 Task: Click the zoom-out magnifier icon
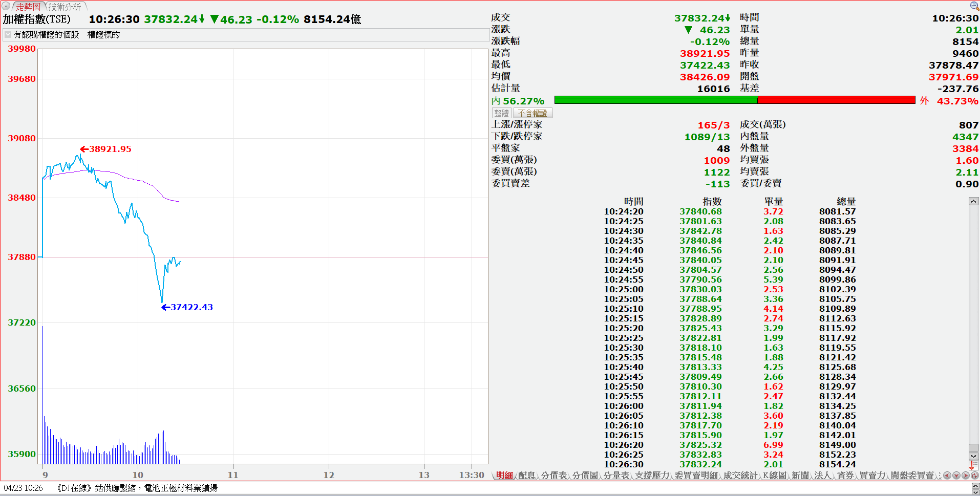point(974,6)
